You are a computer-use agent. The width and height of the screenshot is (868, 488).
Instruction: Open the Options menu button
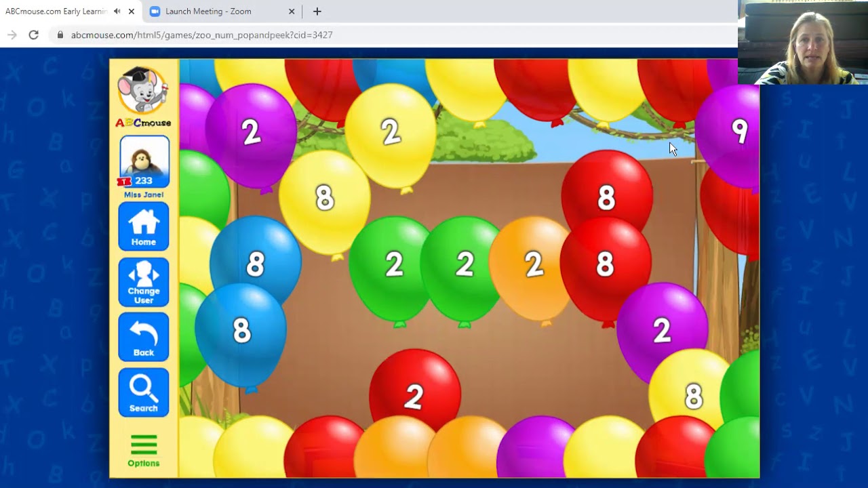144,451
